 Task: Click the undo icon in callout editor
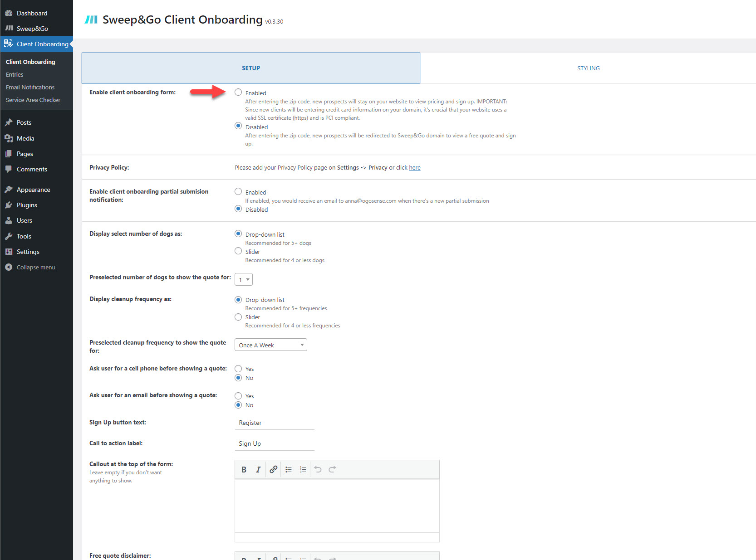click(x=318, y=470)
